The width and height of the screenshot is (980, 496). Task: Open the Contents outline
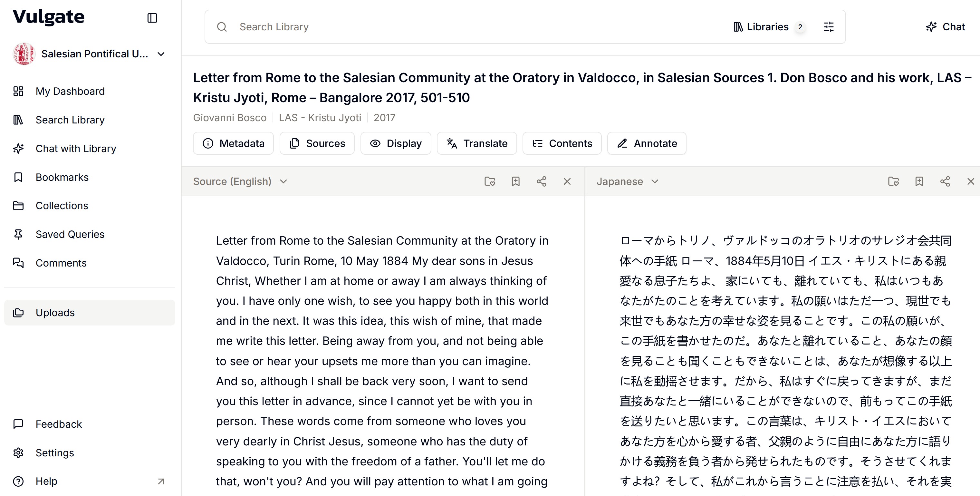click(x=562, y=143)
